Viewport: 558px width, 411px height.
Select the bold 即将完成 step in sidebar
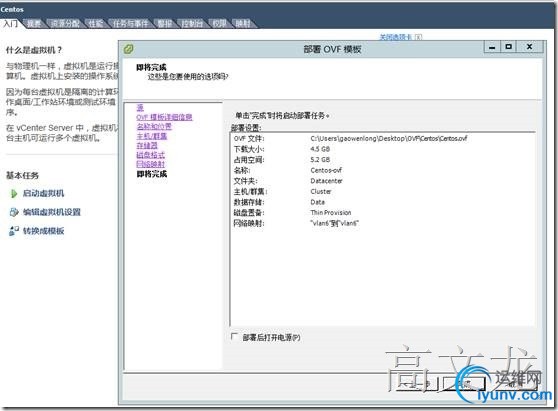[x=152, y=174]
